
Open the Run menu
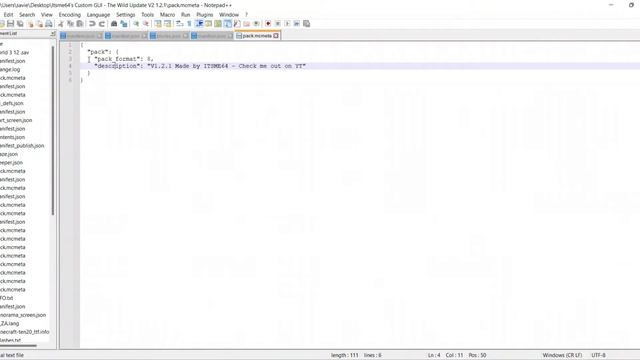185,15
